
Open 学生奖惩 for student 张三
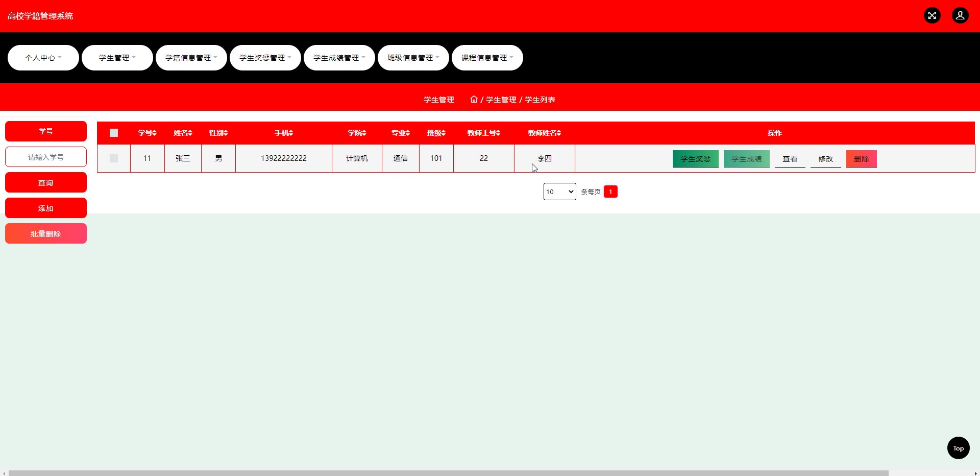click(696, 159)
